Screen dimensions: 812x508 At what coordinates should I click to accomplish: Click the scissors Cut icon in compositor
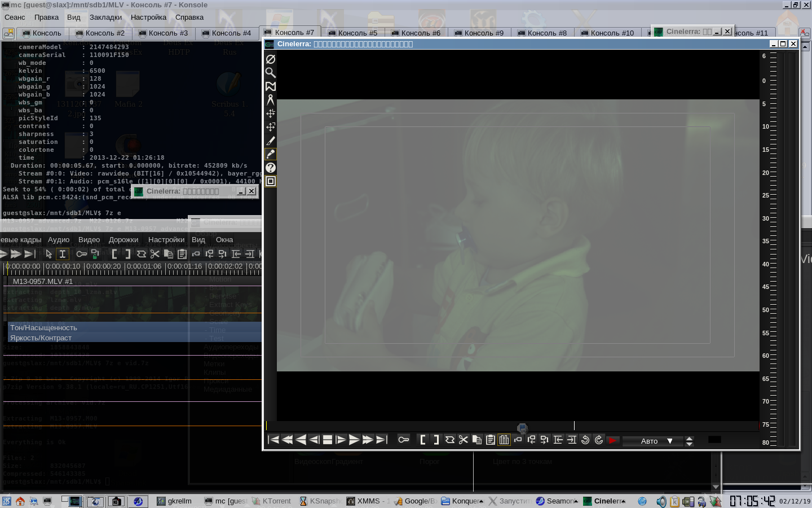pyautogui.click(x=464, y=440)
